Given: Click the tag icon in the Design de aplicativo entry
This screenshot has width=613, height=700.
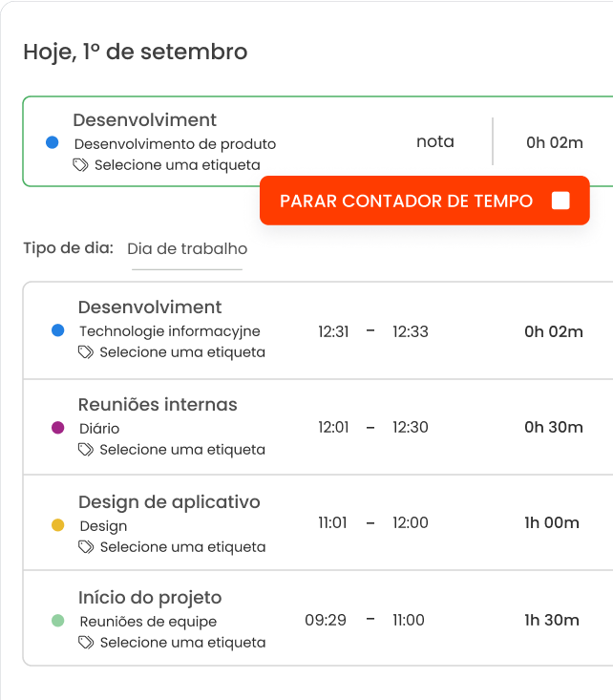Looking at the screenshot, I should [x=86, y=547].
